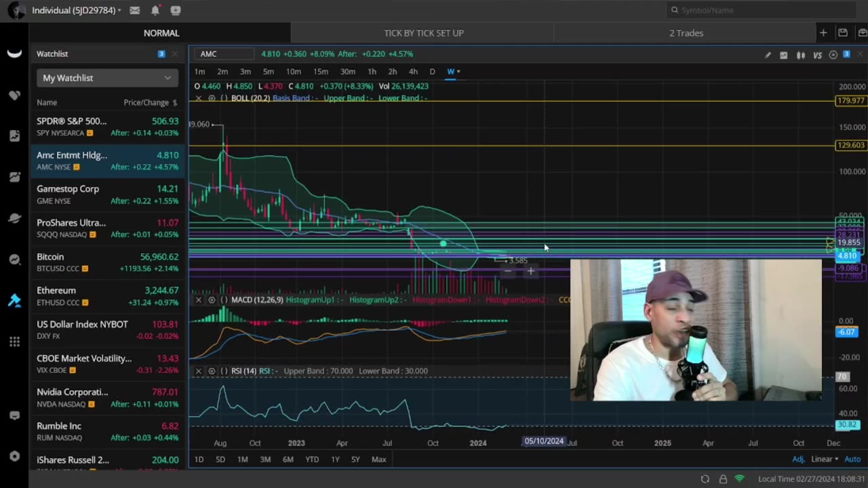
Task: Select the 1h chart interval
Action: coord(372,72)
